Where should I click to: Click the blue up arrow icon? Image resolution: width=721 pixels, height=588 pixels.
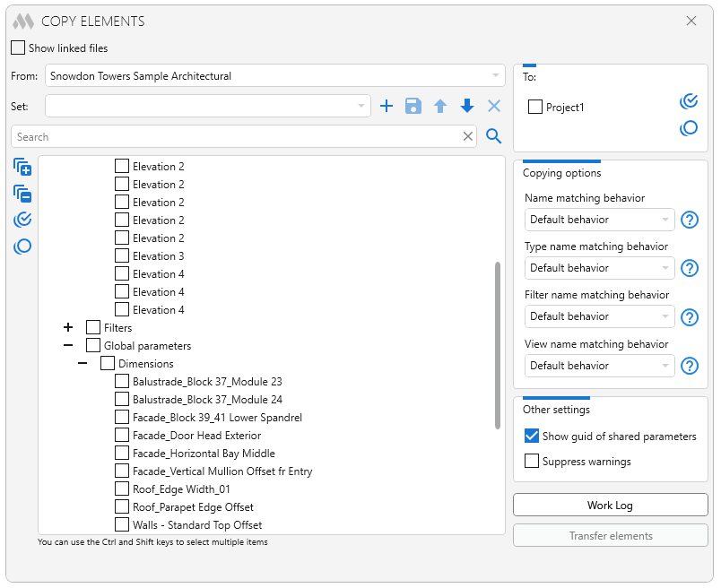pos(440,106)
